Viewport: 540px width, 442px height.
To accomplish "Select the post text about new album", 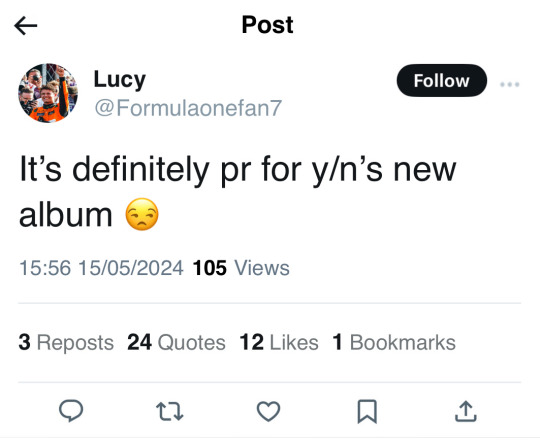I will (238, 192).
